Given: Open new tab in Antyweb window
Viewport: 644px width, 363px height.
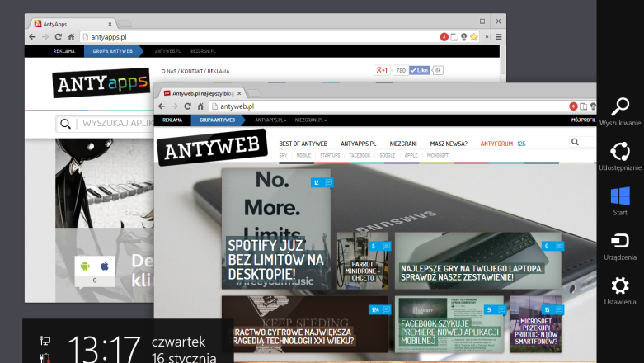Looking at the screenshot, I should tap(254, 93).
